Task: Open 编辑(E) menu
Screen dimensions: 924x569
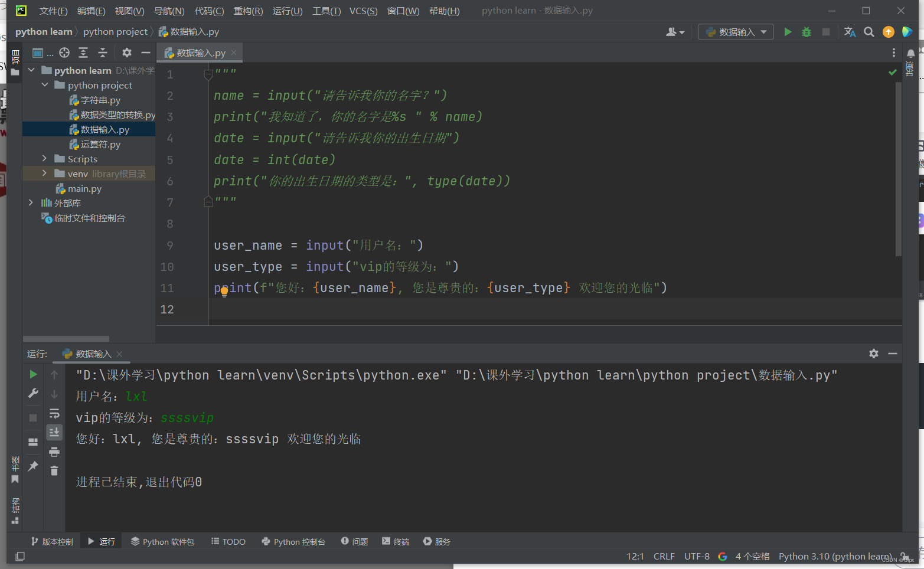Action: coord(91,11)
